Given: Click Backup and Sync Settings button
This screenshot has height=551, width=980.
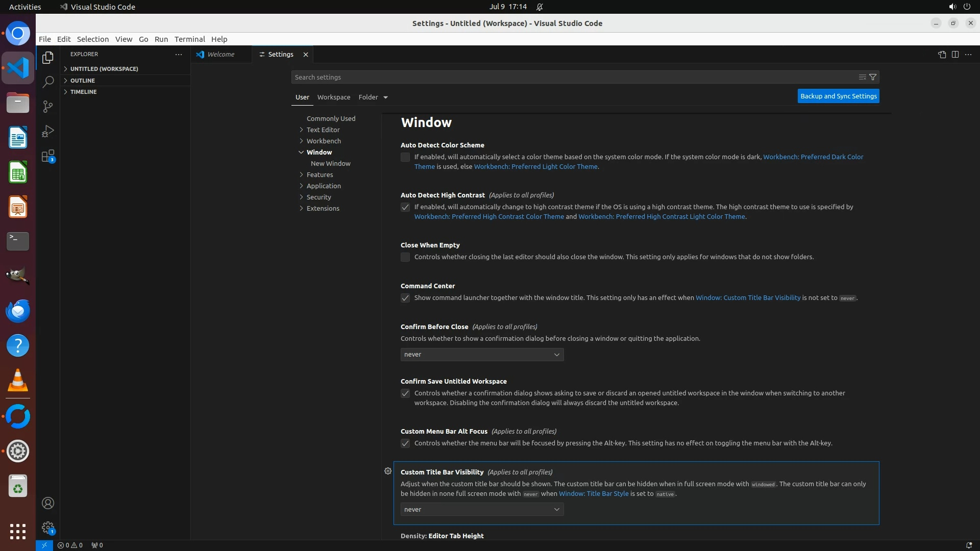Looking at the screenshot, I should (838, 96).
